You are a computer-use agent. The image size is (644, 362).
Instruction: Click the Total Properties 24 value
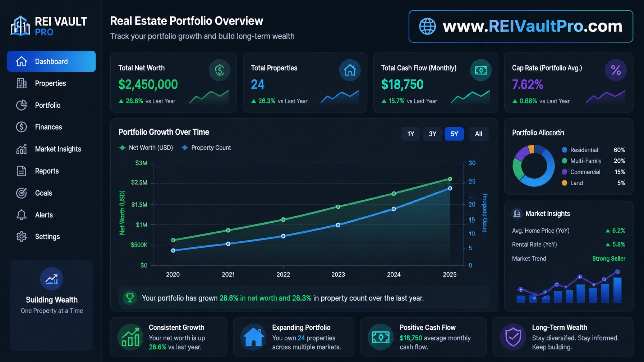(x=258, y=85)
